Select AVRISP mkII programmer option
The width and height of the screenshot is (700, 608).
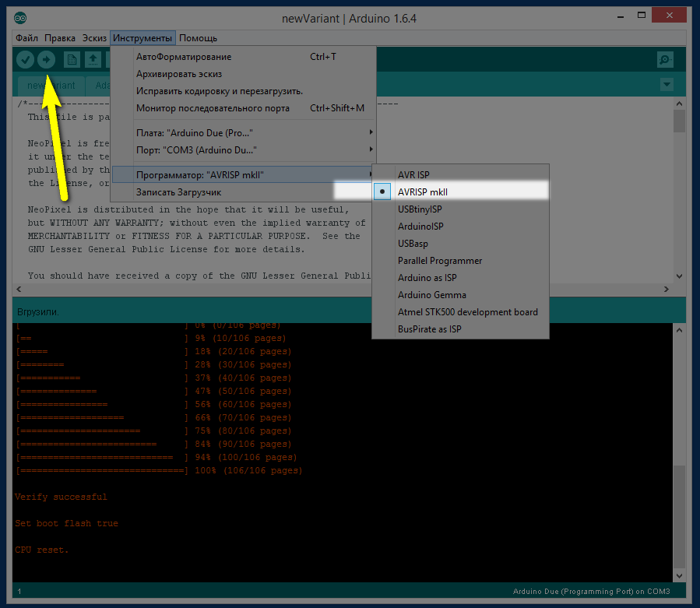coord(460,192)
